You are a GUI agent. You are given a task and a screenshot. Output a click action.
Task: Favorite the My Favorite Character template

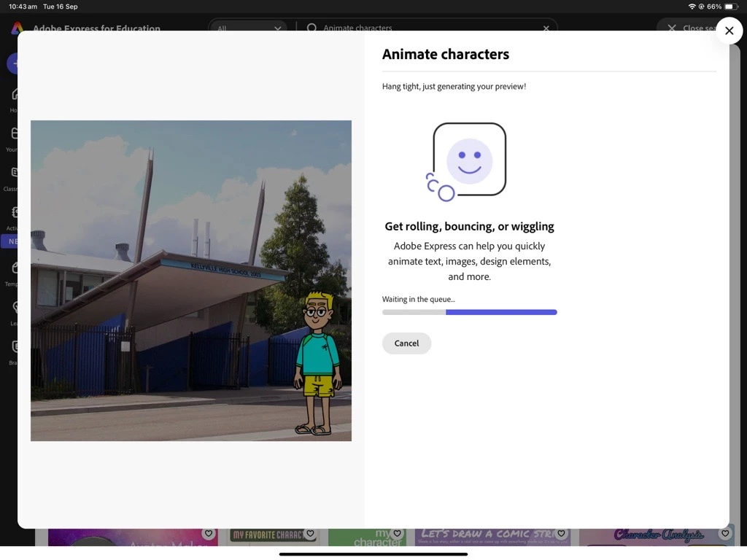pyautogui.click(x=311, y=534)
